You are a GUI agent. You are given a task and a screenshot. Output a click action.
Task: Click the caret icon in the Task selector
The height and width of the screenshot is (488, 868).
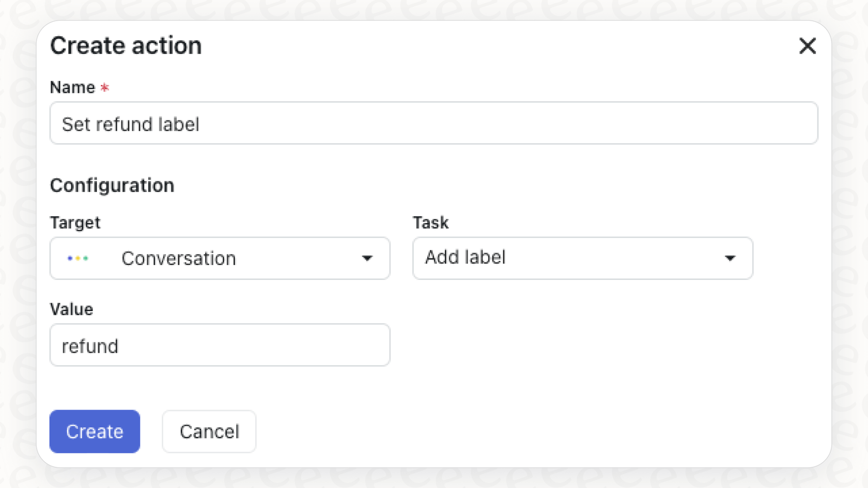pos(730,258)
